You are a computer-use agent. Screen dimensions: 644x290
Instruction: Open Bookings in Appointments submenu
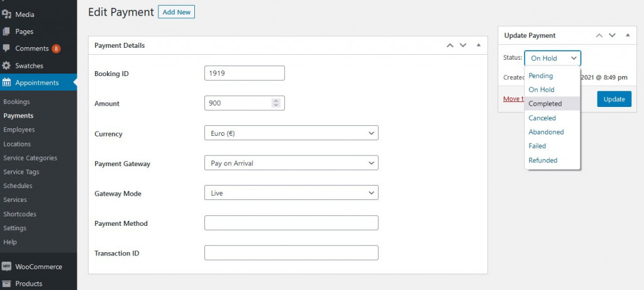pos(16,101)
